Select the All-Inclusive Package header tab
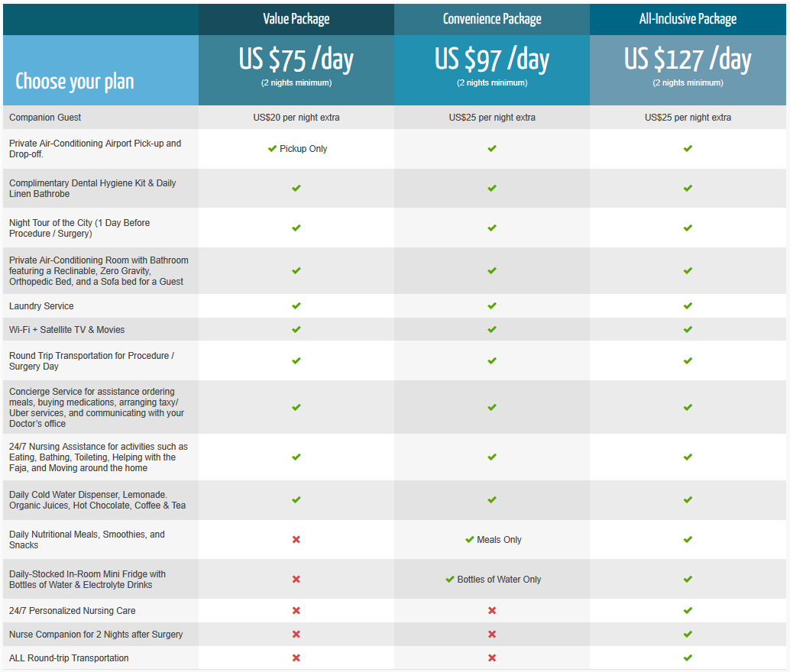Image resolution: width=790 pixels, height=672 pixels. coord(688,19)
